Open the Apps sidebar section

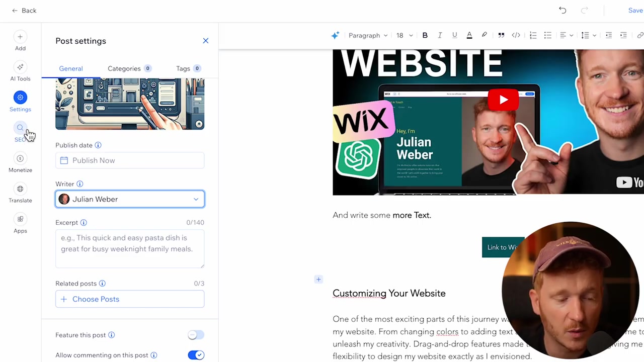pos(20,224)
